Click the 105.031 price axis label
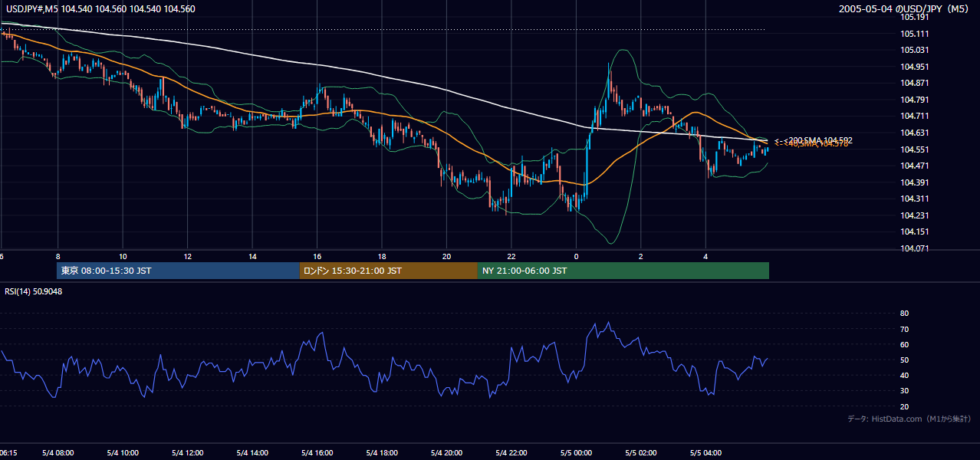 913,50
